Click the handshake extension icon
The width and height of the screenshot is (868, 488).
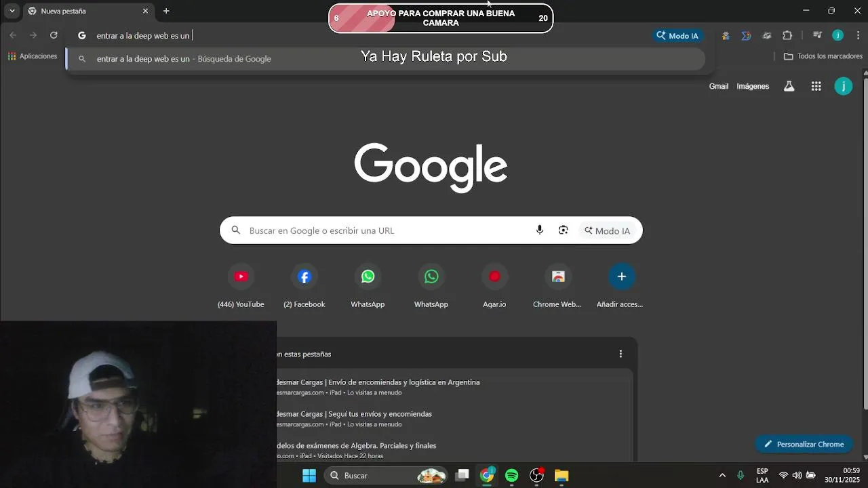click(x=767, y=35)
